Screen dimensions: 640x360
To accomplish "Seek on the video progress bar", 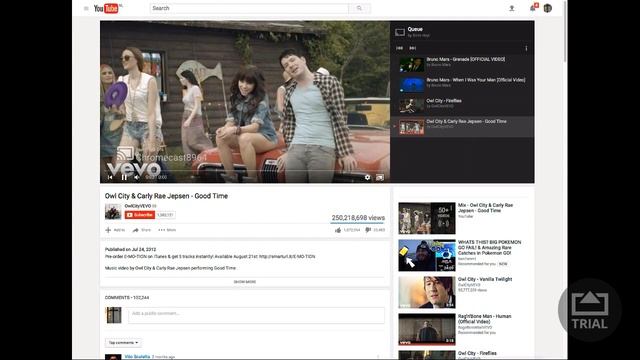I will pos(245,171).
